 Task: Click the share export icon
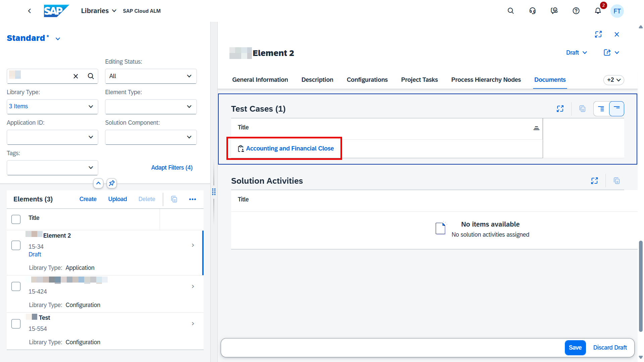click(x=607, y=53)
